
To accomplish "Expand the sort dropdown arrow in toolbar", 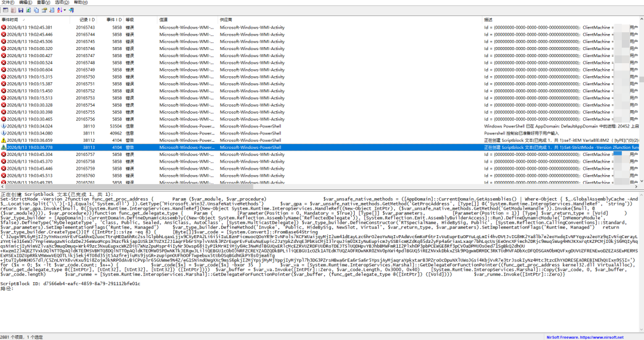I will coord(65,10).
